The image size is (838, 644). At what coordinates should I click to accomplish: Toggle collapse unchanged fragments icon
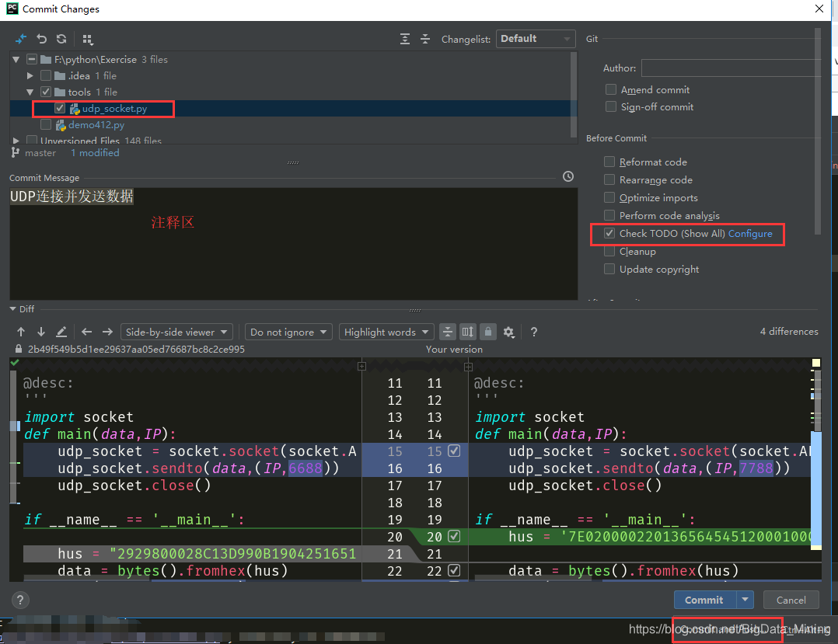447,332
